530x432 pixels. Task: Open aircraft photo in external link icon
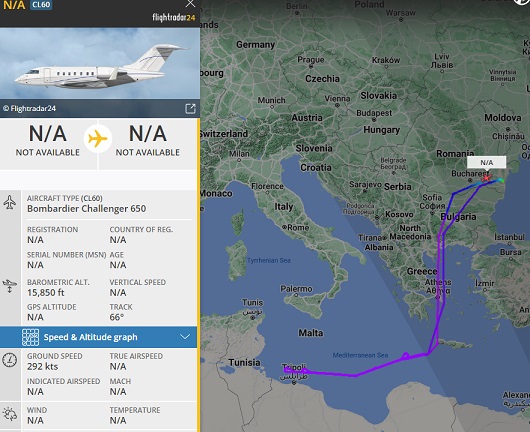pyautogui.click(x=190, y=109)
